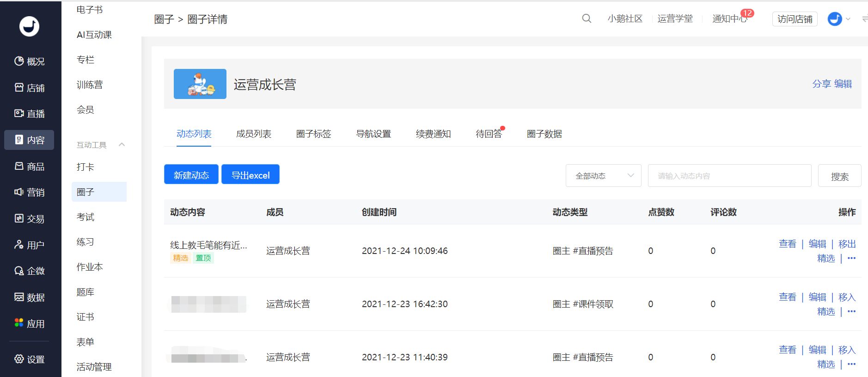Image resolution: width=868 pixels, height=377 pixels.
Task: Click 移出 link for first post
Action: [x=847, y=244]
